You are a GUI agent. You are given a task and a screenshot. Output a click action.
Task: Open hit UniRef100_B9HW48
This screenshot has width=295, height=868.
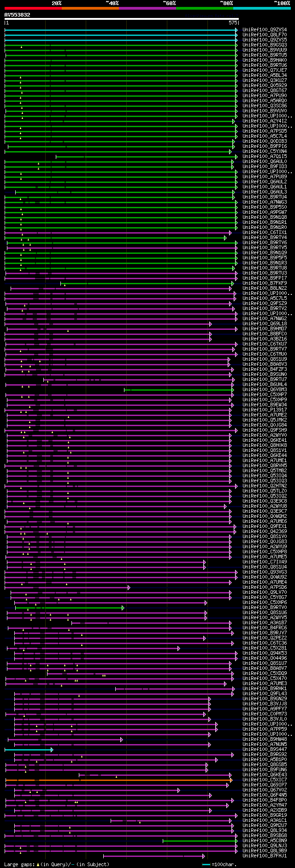tap(265, 739)
